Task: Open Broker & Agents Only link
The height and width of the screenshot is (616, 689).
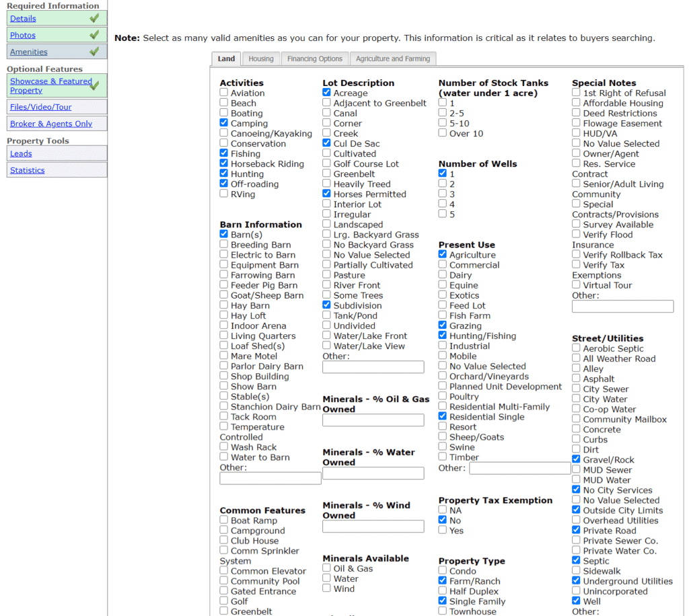Action: [51, 124]
